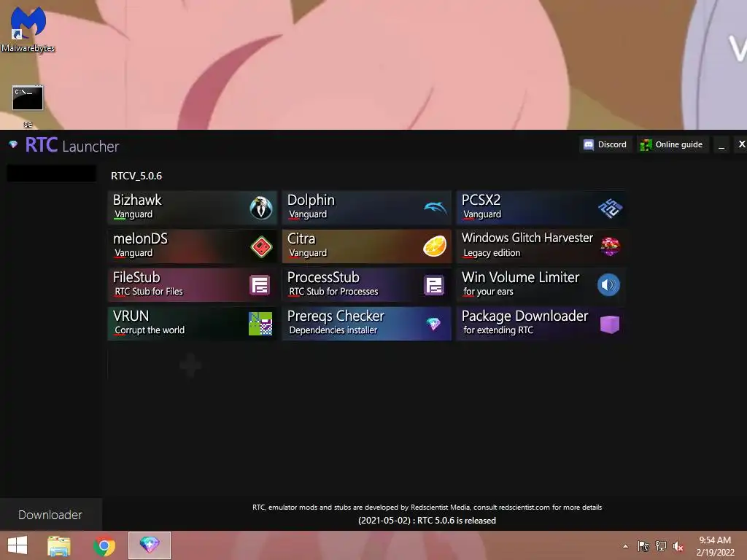747x560 pixels.
Task: Click the muted volume tray icon
Action: (x=678, y=546)
